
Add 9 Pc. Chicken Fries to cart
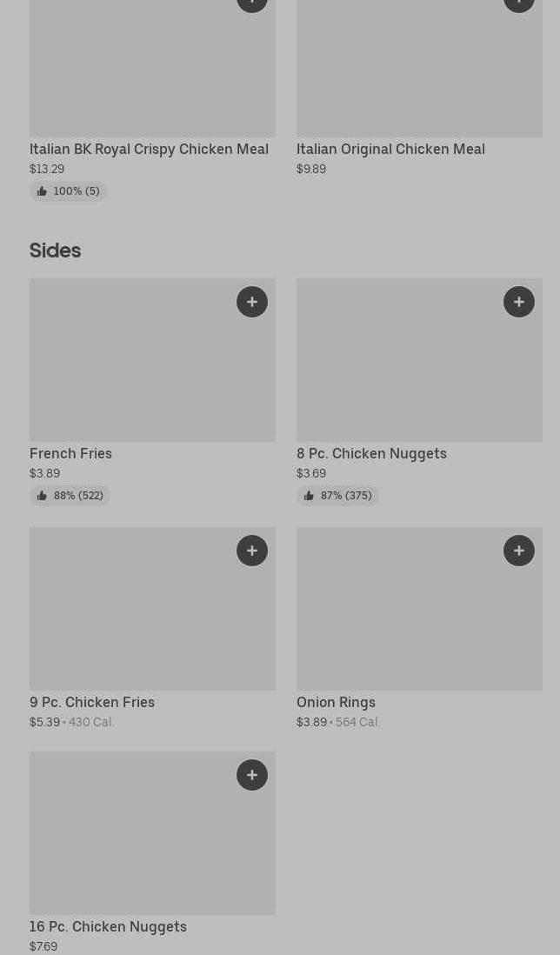point(252,551)
